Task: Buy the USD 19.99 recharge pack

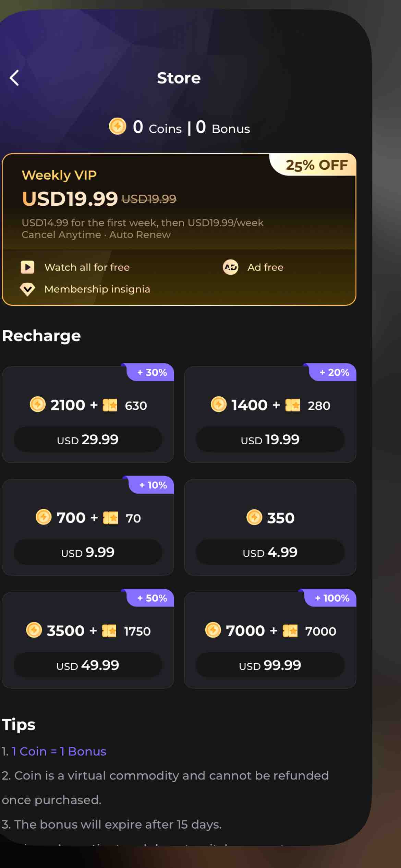Action: [x=270, y=439]
